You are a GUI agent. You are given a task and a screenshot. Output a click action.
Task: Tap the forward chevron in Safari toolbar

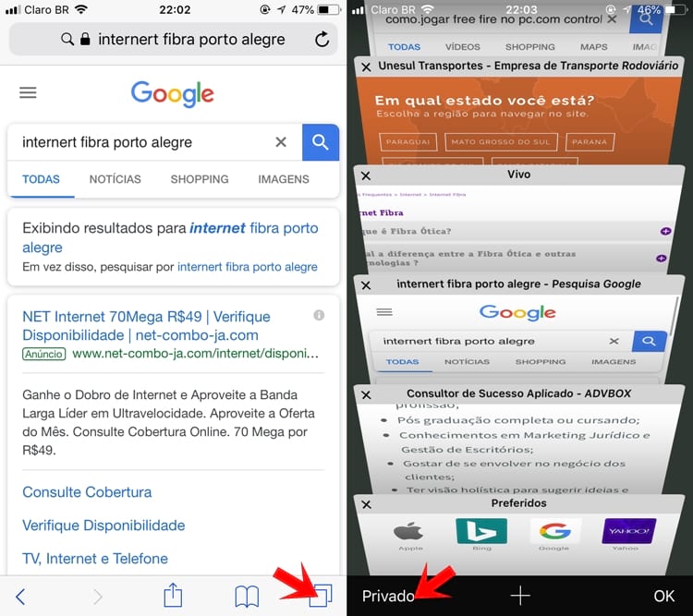coord(98,597)
